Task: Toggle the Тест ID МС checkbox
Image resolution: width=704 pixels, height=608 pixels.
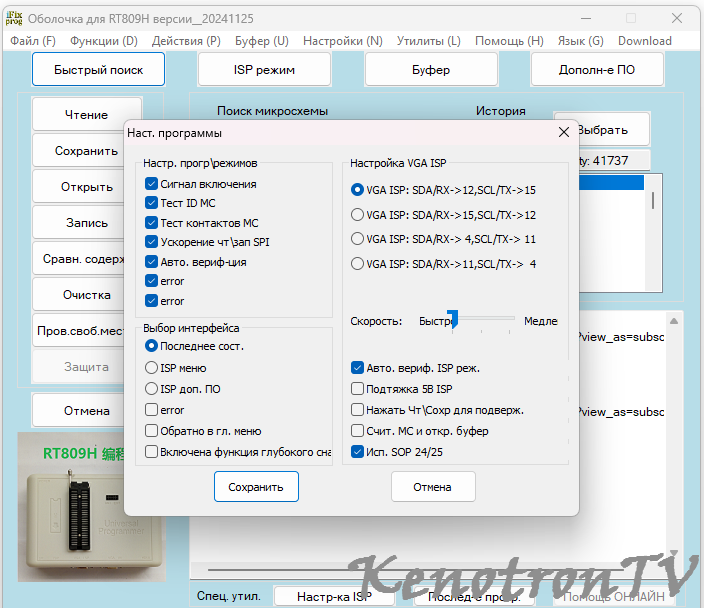Action: [x=151, y=203]
